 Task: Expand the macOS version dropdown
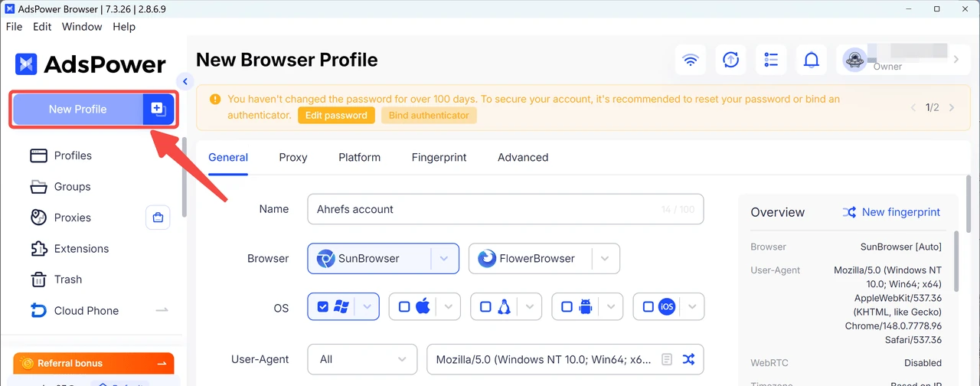[449, 307]
